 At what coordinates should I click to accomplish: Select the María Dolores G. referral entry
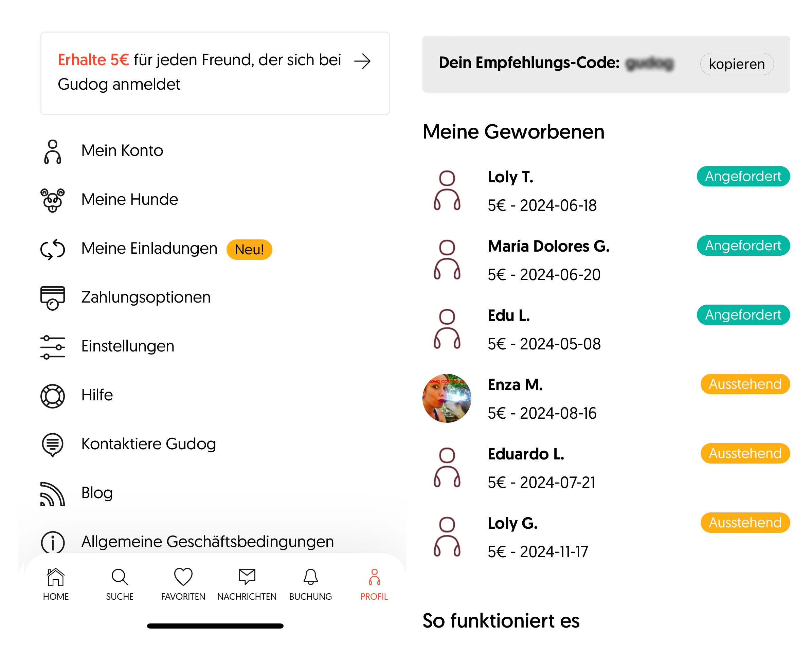coord(548,260)
